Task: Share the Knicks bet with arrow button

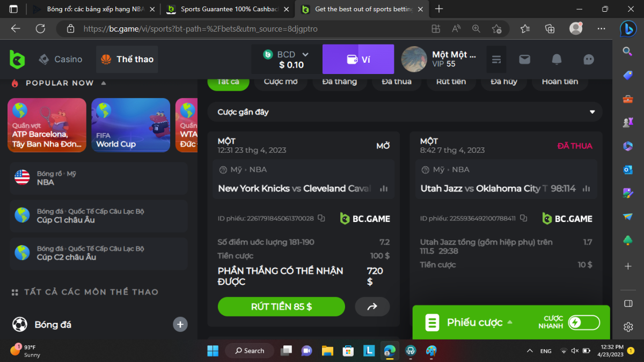Action: [372, 307]
